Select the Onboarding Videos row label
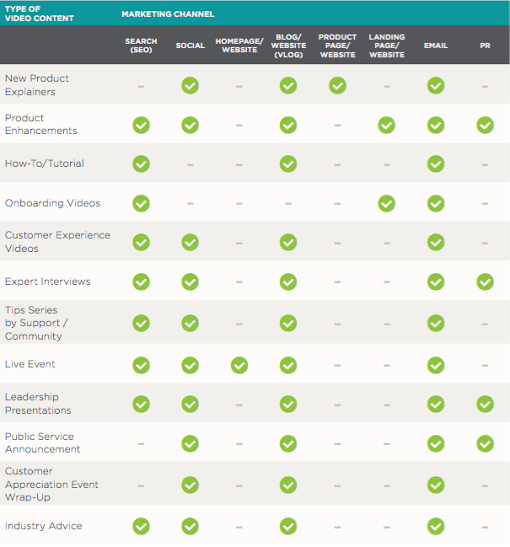The height and width of the screenshot is (547, 510). coord(53,203)
